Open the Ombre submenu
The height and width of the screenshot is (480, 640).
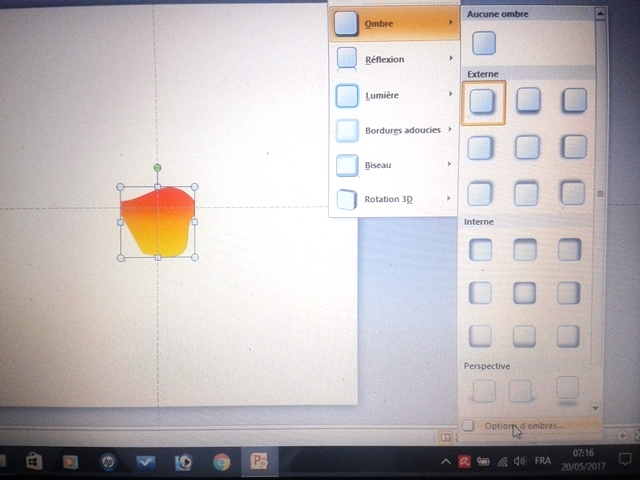(394, 23)
